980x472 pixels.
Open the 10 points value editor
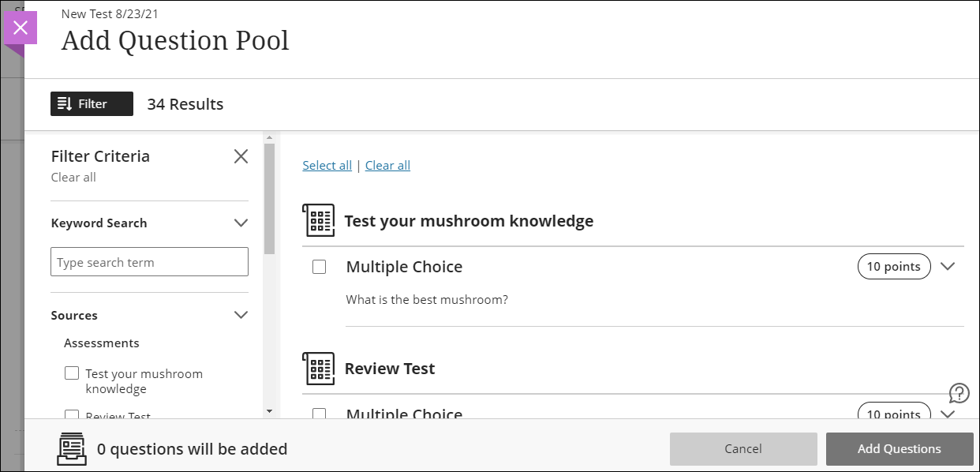[894, 267]
